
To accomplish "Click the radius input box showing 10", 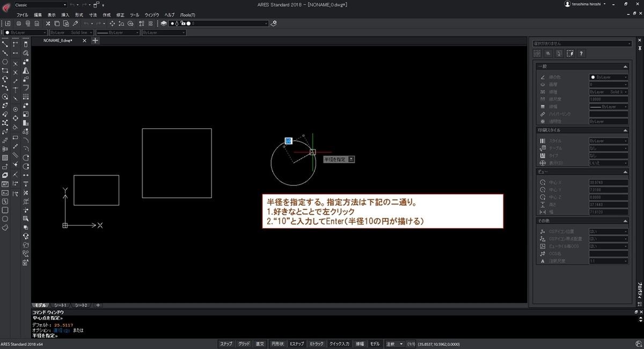I will coord(288,141).
